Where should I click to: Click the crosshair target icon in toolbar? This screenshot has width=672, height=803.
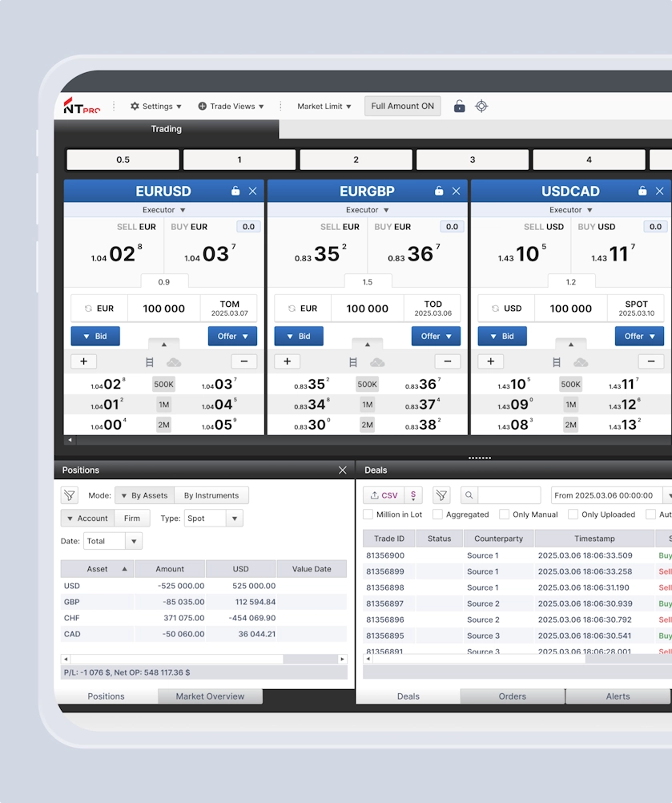click(481, 106)
